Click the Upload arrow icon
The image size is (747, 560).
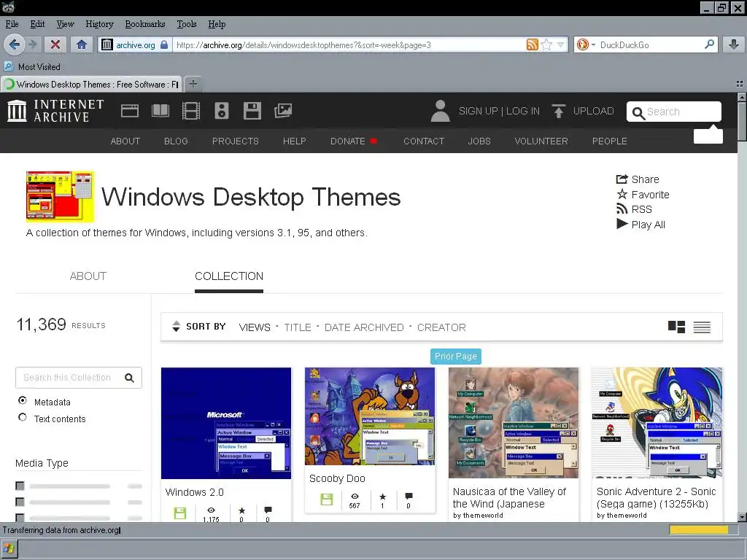click(x=558, y=111)
